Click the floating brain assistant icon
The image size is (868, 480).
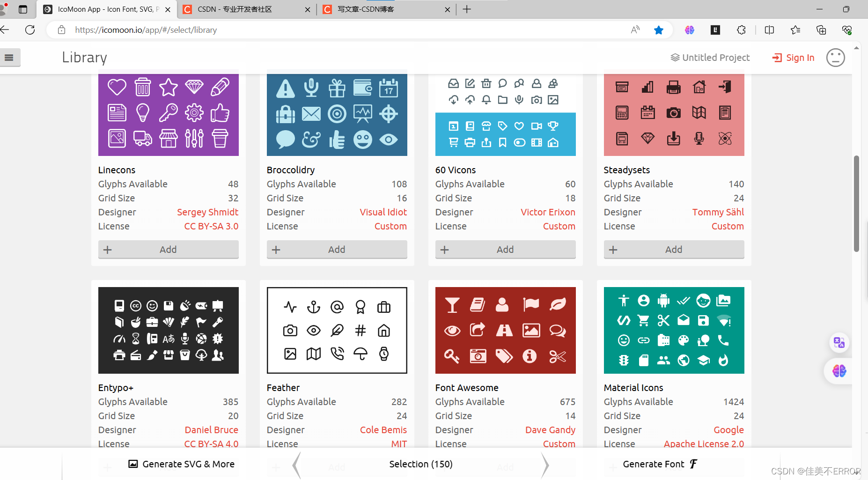point(839,371)
